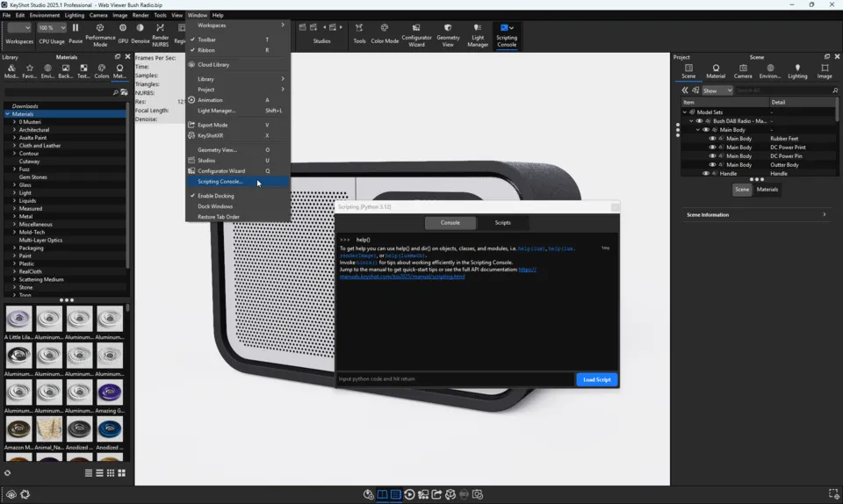
Task: Open the Light Manager ribbon icon
Action: click(x=478, y=35)
